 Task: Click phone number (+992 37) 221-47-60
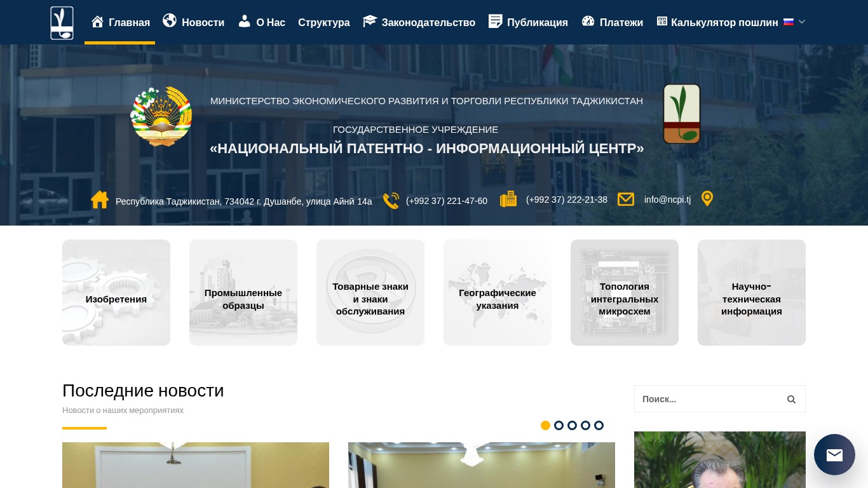click(447, 201)
